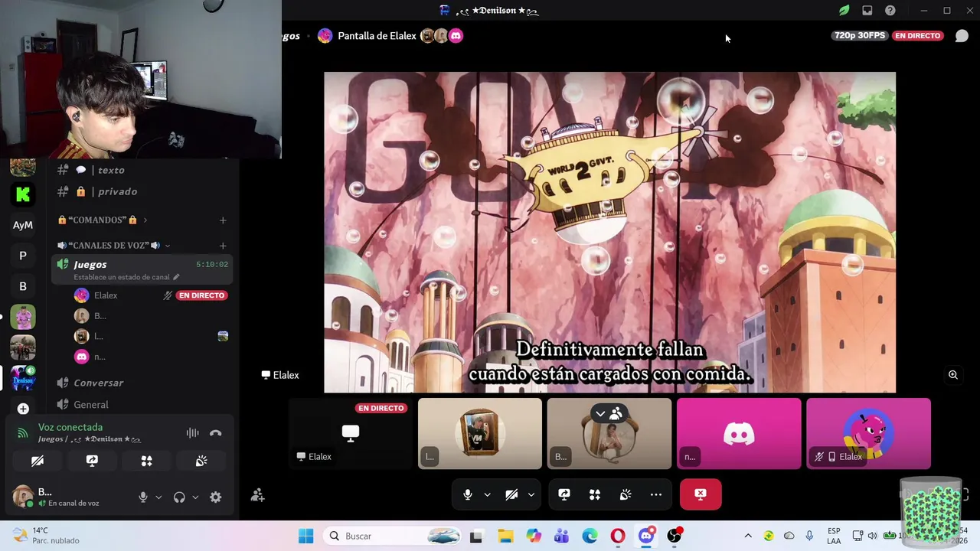
Task: Open Discord inbox icon in title bar
Action: 867,11
